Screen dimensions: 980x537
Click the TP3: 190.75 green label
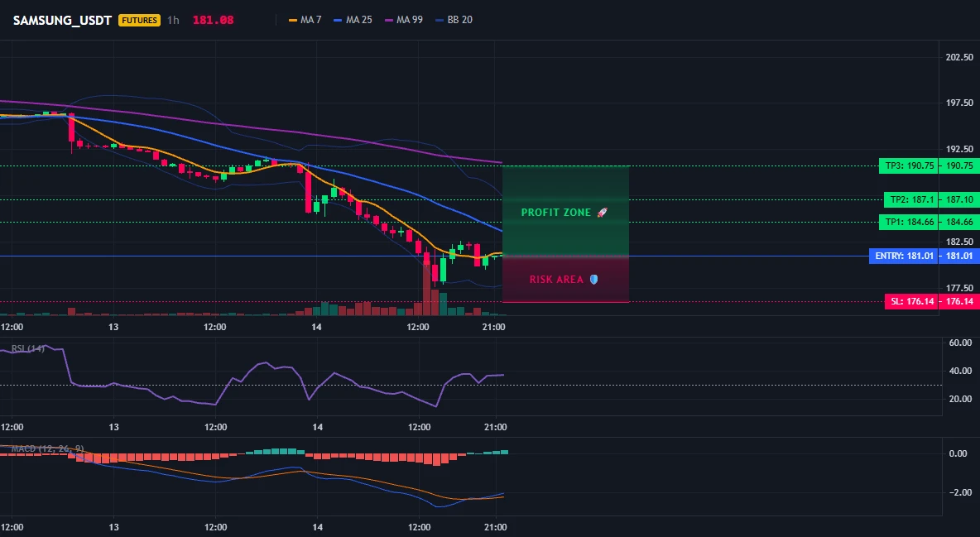[x=908, y=165]
